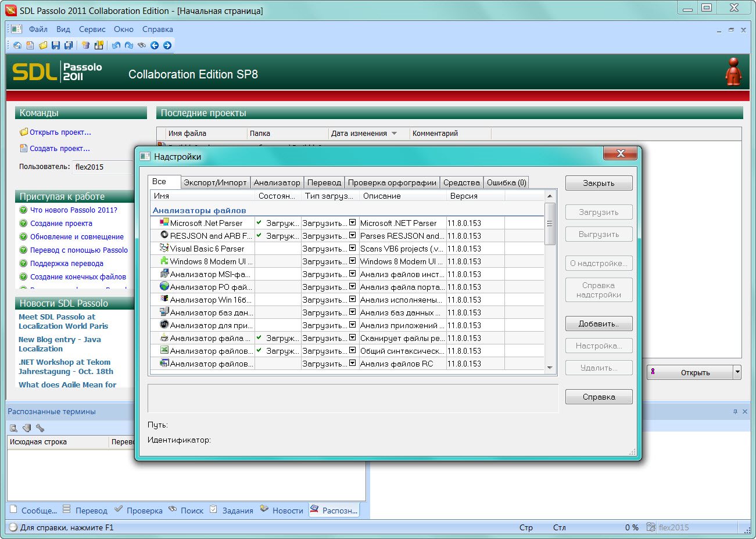Click the Visual Basic 6 Parser row icon
The width and height of the screenshot is (756, 539).
tap(164, 248)
